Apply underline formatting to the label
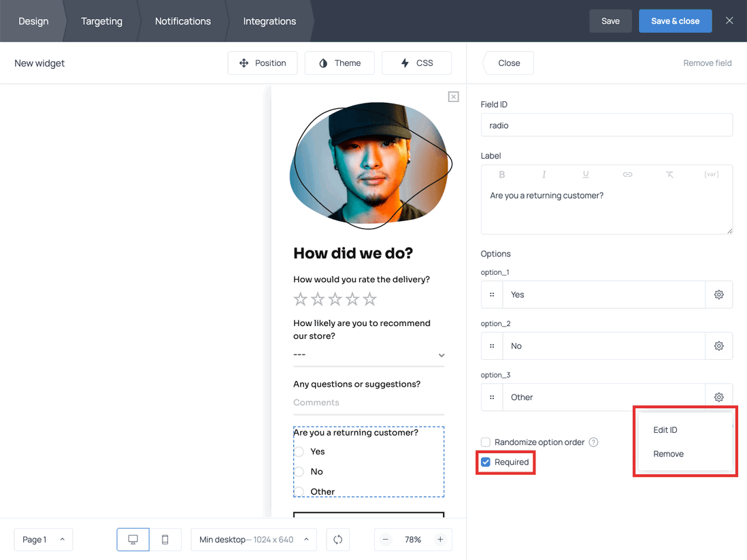The image size is (747, 560). (x=586, y=174)
